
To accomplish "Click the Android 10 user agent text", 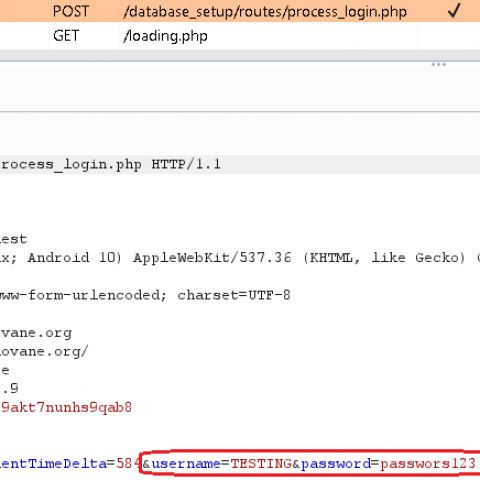I will [75, 258].
